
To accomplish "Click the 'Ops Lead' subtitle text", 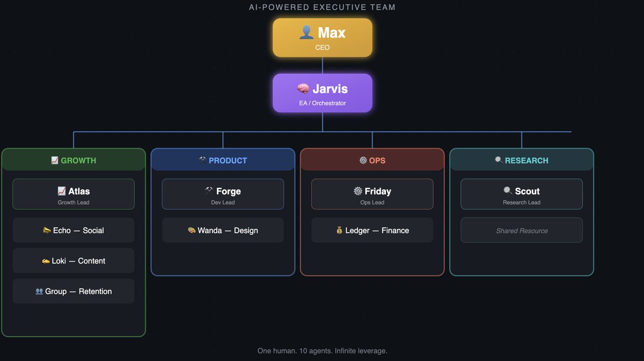I will [372, 203].
